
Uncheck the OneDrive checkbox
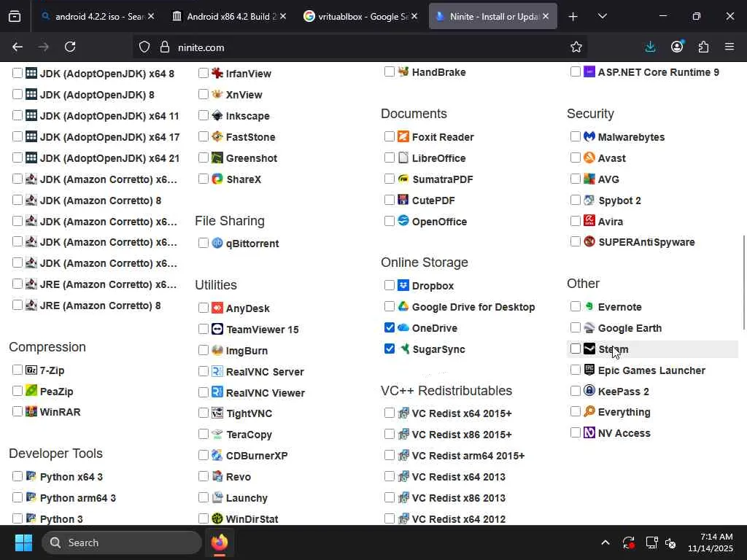point(390,327)
